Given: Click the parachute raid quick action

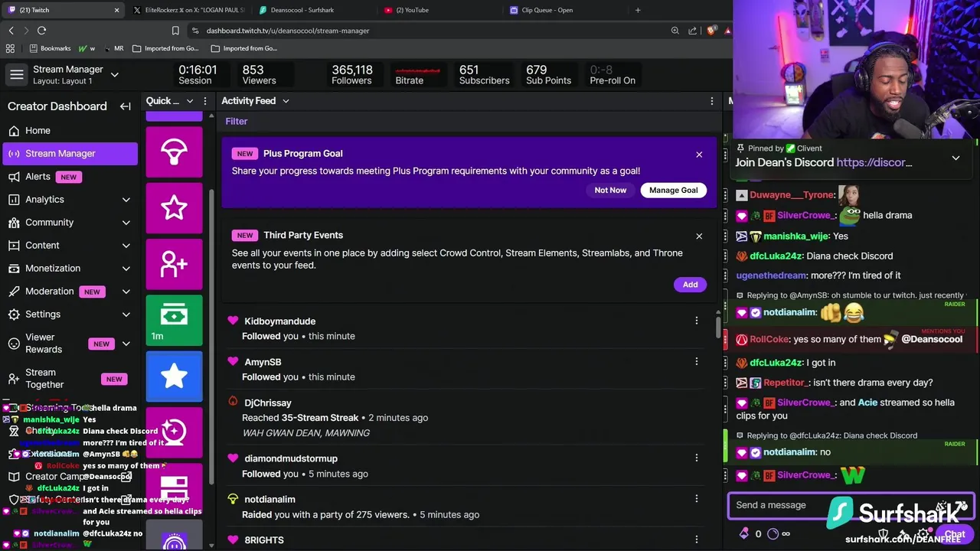Looking at the screenshot, I should point(174,152).
